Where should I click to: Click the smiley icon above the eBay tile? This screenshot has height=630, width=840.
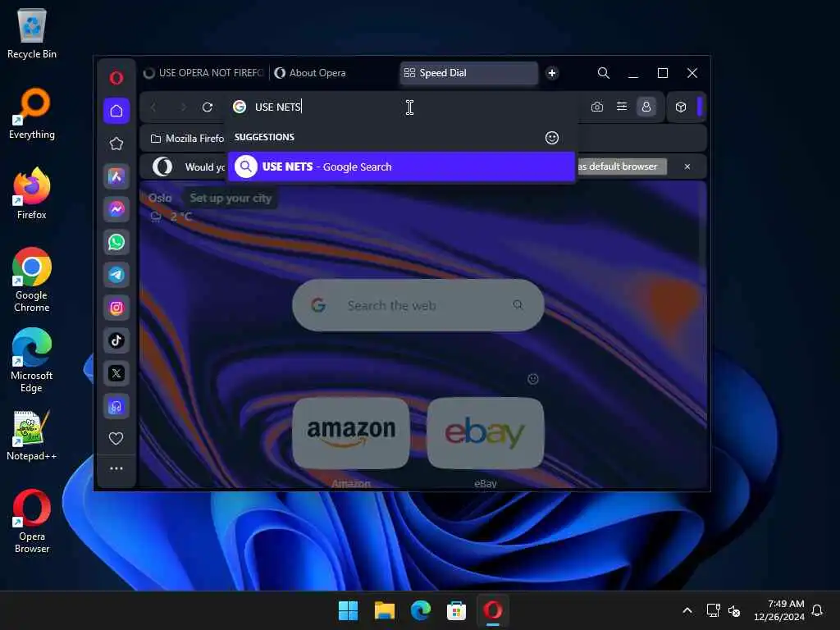click(533, 379)
